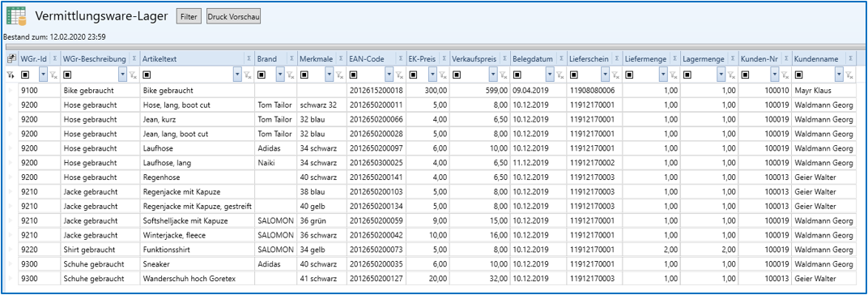This screenshot has width=868, height=295.
Task: Open the filter operator selector for WGr.-Id
Action: coord(25,75)
